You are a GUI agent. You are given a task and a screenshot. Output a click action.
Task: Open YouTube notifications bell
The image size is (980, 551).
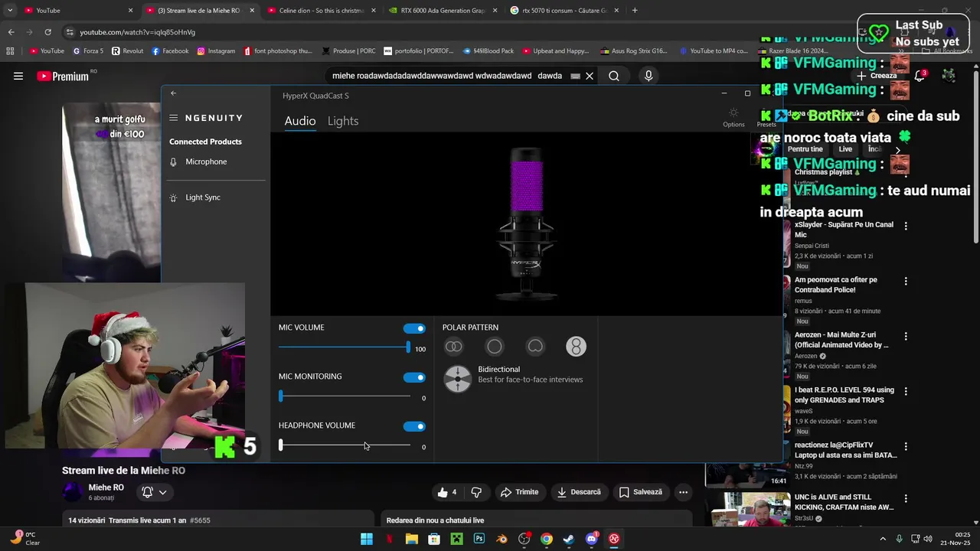(x=920, y=76)
